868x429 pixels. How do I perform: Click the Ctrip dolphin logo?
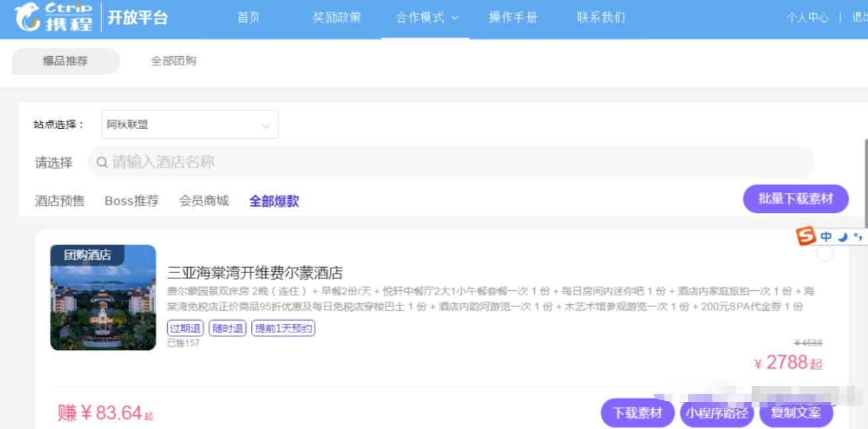[x=28, y=17]
